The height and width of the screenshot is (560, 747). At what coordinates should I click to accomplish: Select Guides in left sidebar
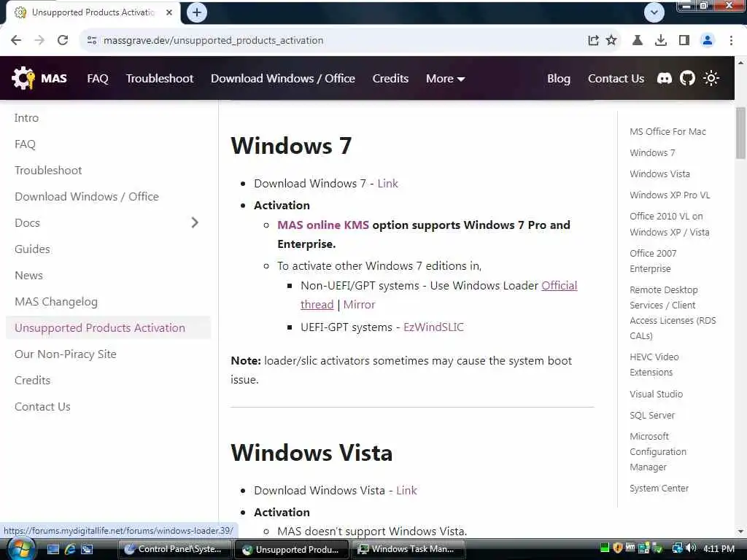[32, 249]
